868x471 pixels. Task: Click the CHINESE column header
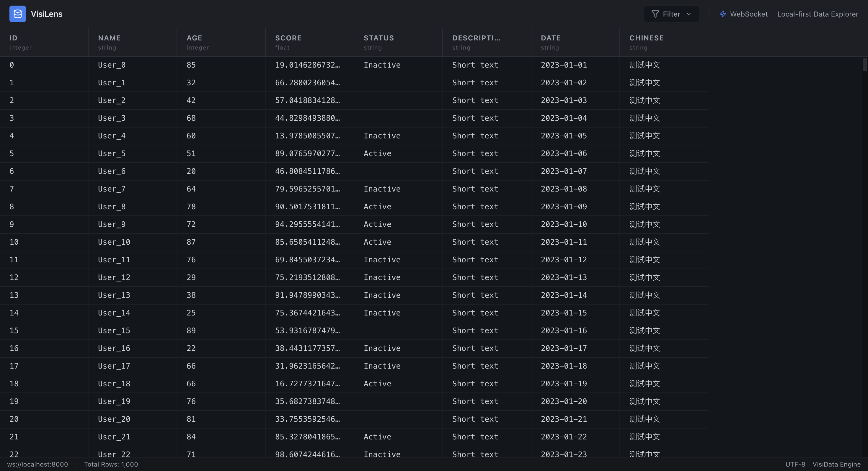point(646,38)
